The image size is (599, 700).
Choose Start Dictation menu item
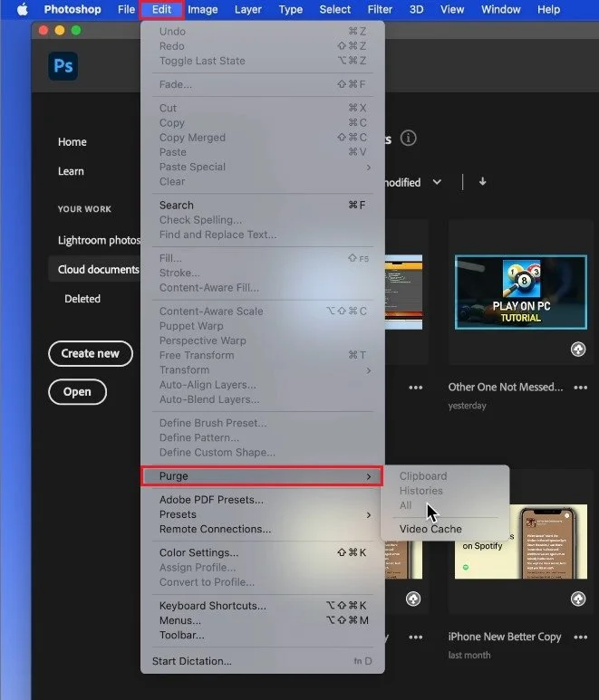pos(262,662)
